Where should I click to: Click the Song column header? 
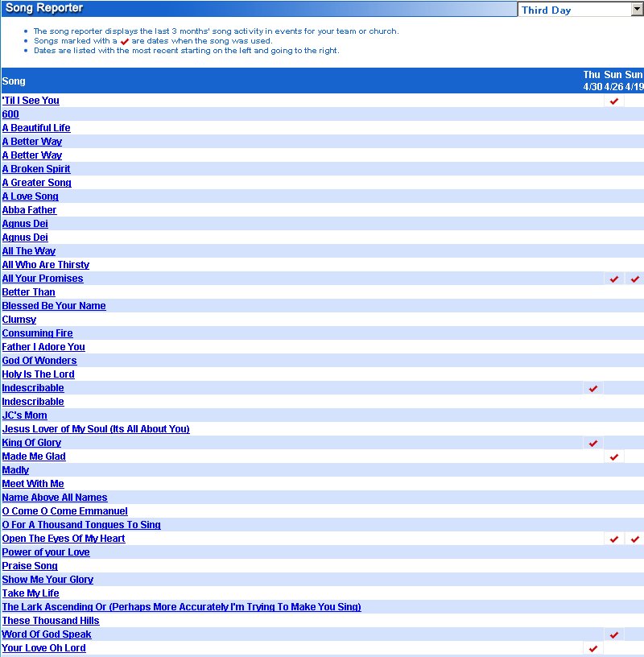click(14, 81)
